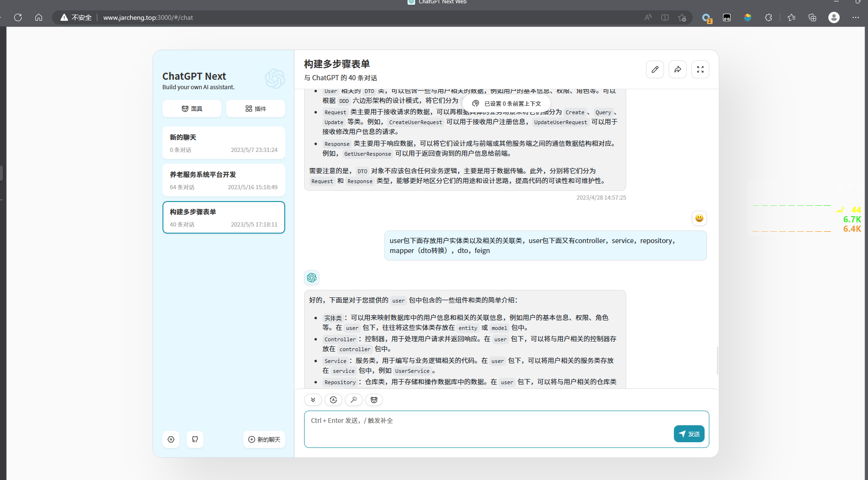Open browser profile avatar

click(834, 17)
